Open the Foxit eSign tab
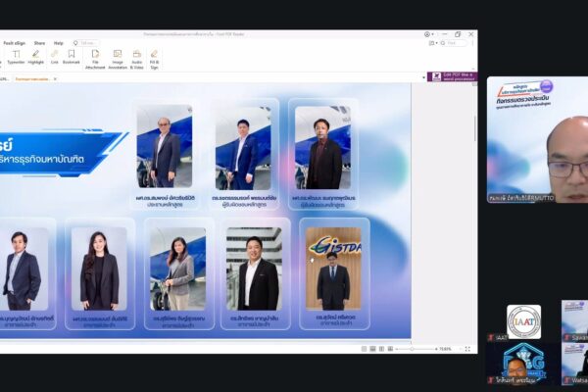 [15, 43]
